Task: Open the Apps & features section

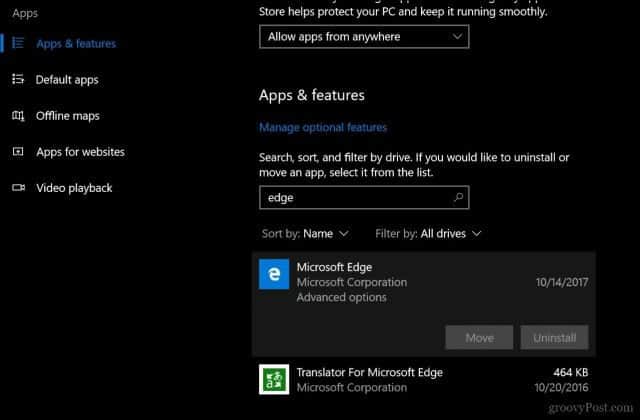Action: [76, 43]
